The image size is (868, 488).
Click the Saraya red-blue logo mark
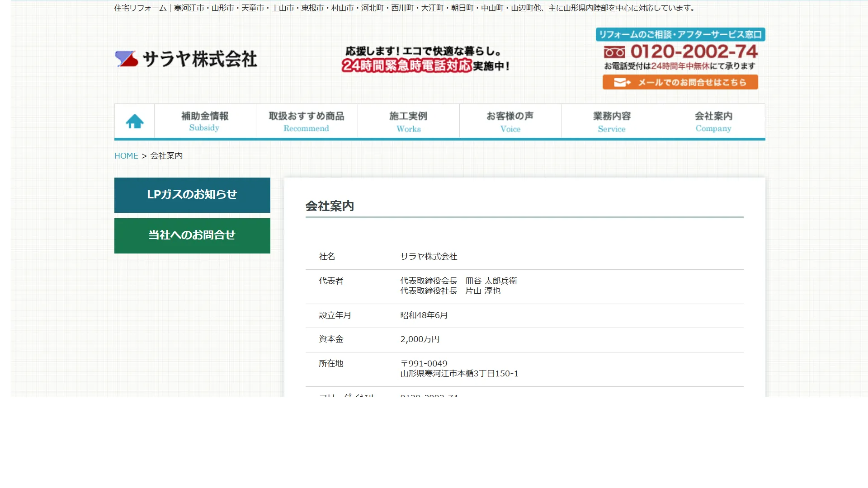pos(126,59)
